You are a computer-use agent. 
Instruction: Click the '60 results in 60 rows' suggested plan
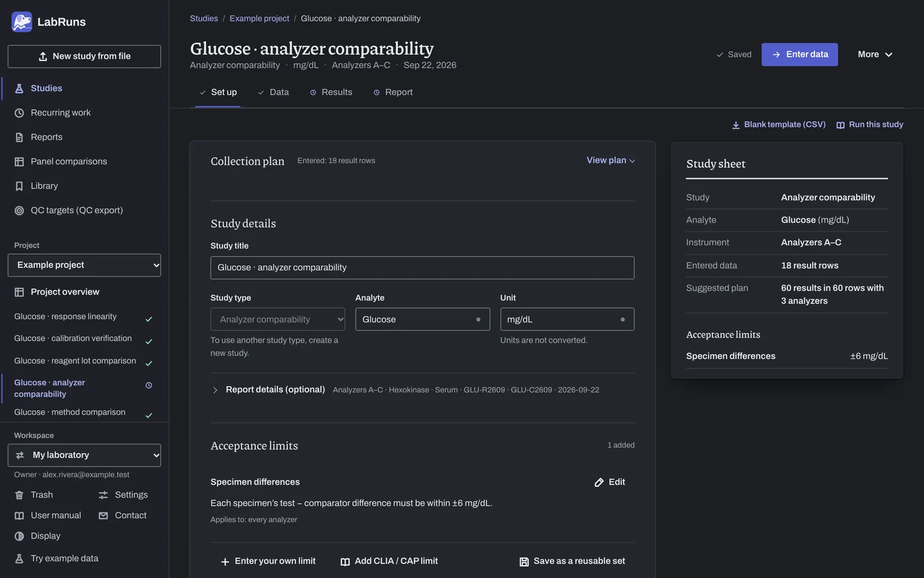click(832, 295)
